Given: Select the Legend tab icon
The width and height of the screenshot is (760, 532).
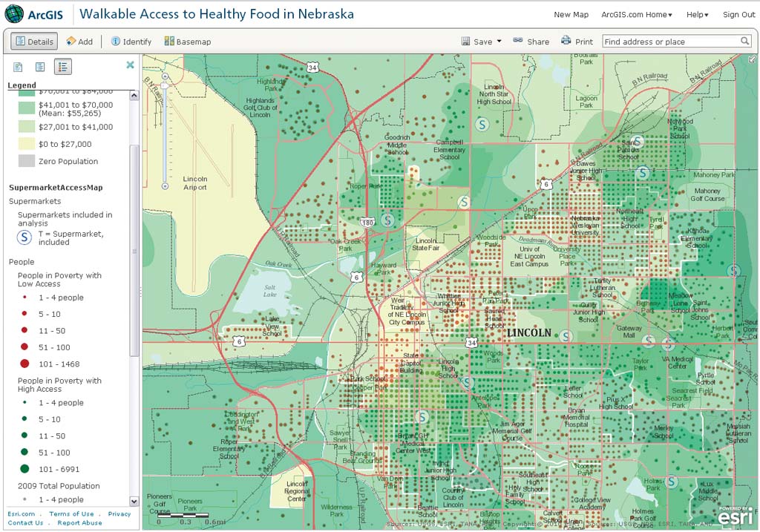Looking at the screenshot, I should click(x=63, y=67).
